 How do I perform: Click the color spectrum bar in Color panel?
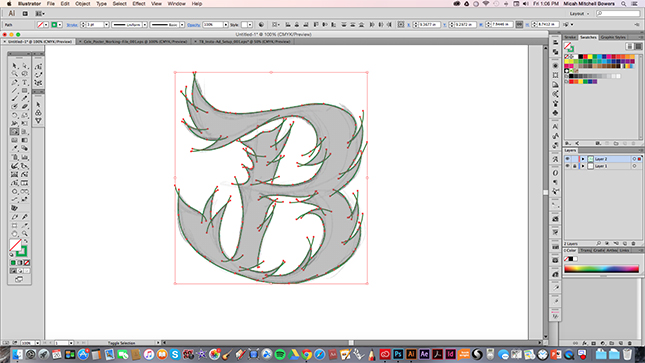pos(601,269)
